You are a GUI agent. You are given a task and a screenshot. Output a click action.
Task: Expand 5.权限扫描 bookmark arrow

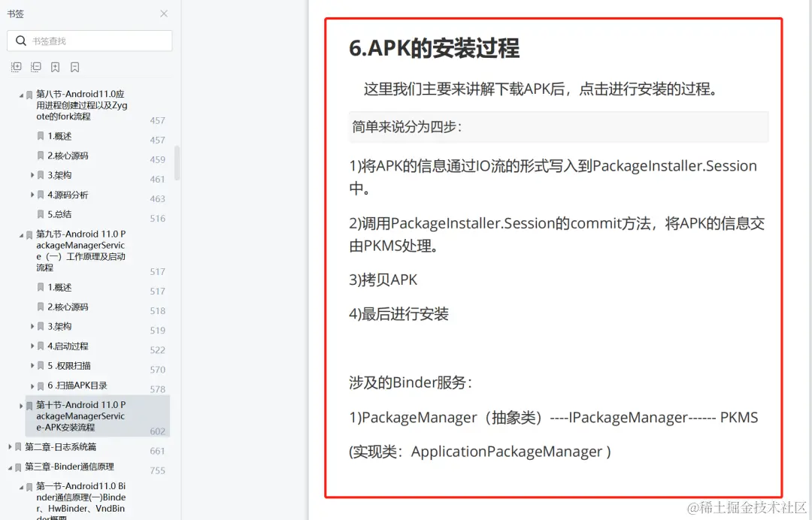click(32, 366)
